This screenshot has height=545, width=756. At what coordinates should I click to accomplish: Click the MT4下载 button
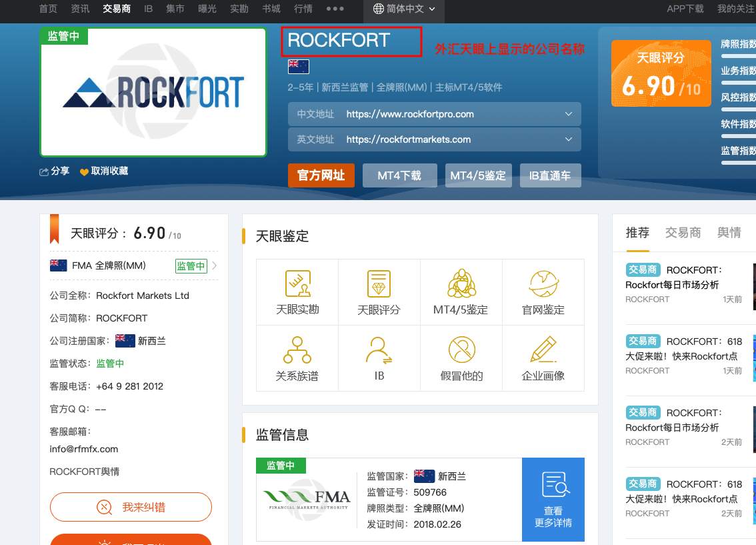pyautogui.click(x=400, y=175)
